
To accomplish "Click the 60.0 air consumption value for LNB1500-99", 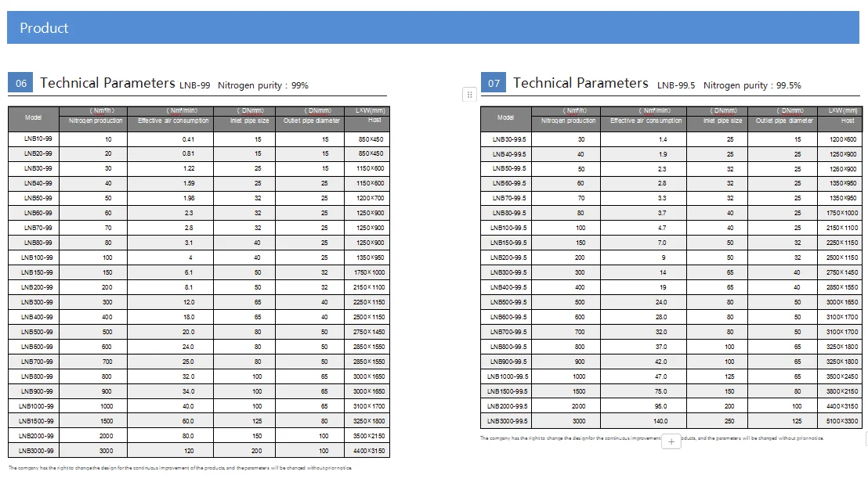I will (x=188, y=421).
